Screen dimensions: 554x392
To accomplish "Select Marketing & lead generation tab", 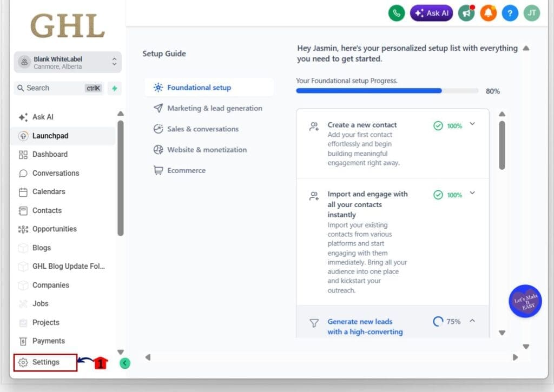I will coord(209,109).
